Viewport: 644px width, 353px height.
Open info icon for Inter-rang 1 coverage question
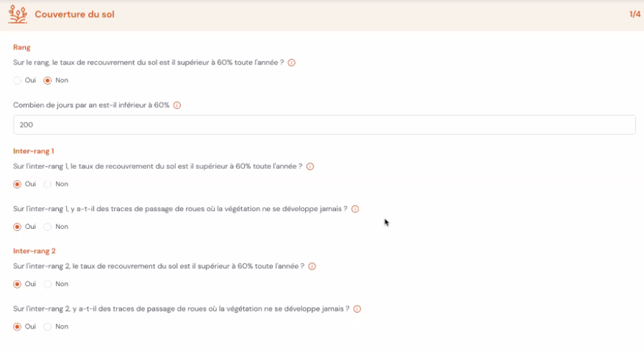pyautogui.click(x=310, y=166)
